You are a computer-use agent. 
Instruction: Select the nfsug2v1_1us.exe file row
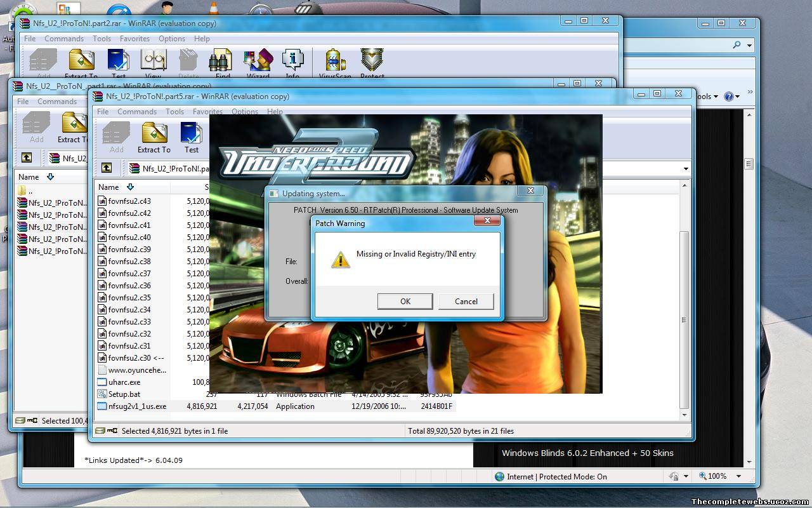(x=275, y=406)
